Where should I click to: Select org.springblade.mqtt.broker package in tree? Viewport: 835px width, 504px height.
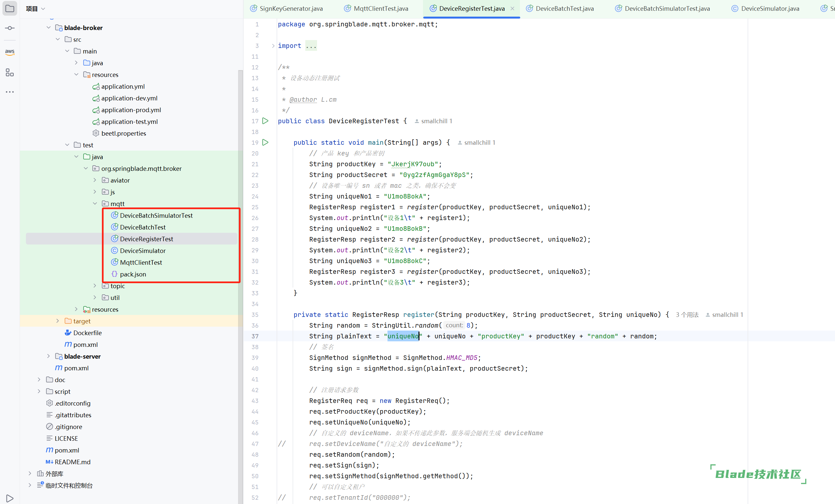tap(141, 168)
